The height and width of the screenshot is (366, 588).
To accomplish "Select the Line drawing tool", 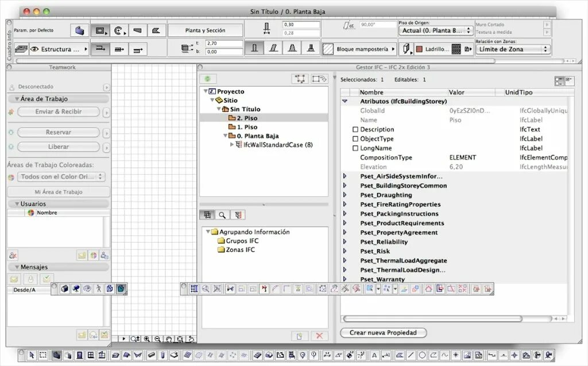I will [411, 355].
